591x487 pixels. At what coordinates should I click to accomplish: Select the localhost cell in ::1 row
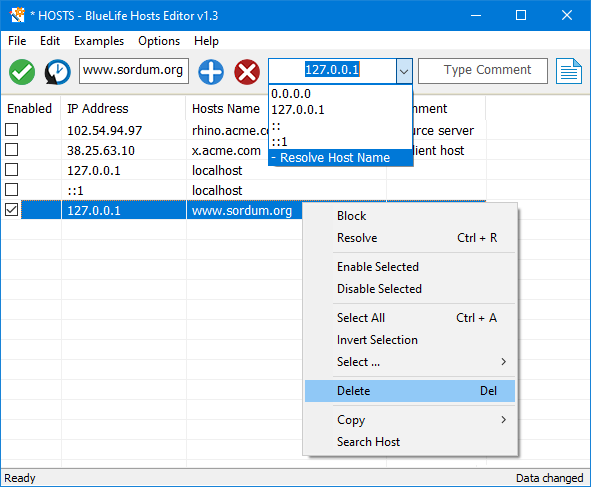coord(286,190)
